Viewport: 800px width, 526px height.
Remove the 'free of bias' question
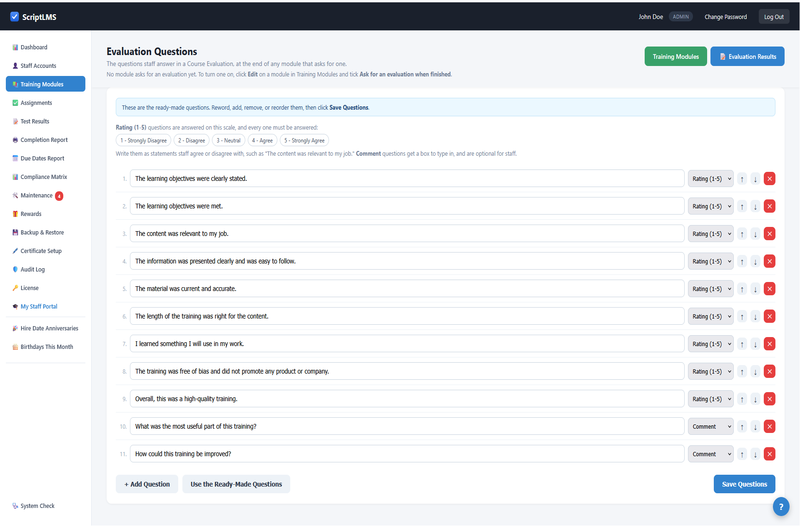(x=769, y=371)
